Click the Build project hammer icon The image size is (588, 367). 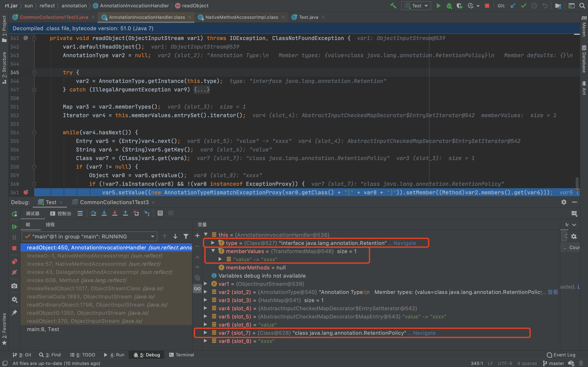(393, 6)
